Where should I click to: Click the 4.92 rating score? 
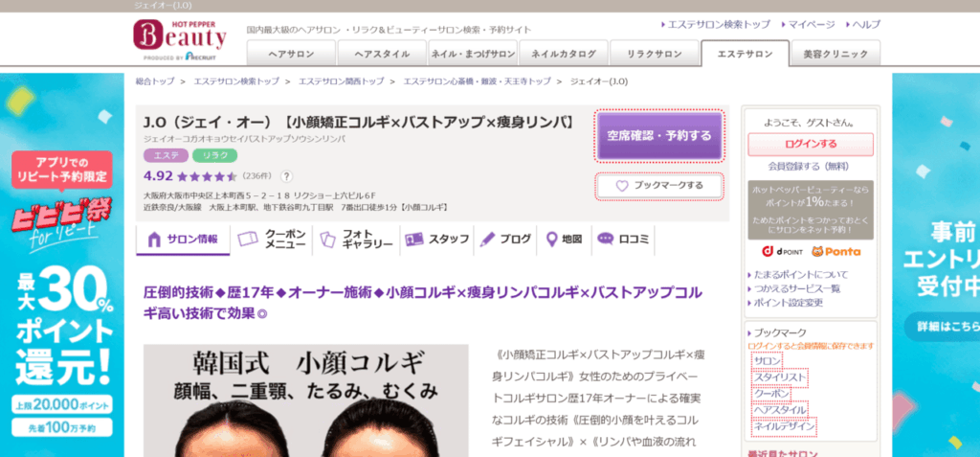tap(158, 175)
